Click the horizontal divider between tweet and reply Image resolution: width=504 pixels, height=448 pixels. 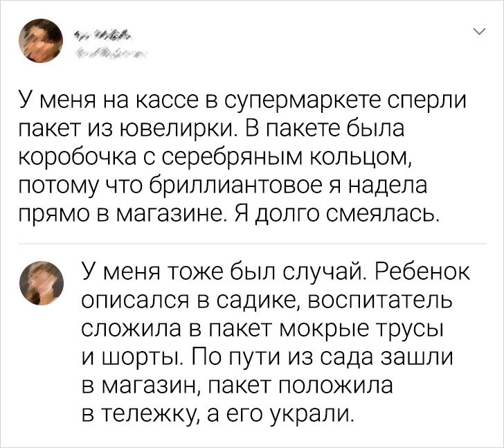click(252, 244)
